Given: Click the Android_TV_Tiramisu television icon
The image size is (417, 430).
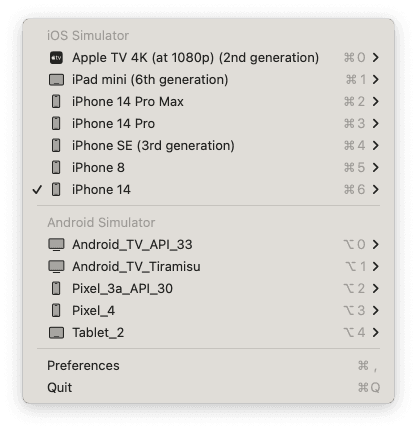Looking at the screenshot, I should 56,267.
